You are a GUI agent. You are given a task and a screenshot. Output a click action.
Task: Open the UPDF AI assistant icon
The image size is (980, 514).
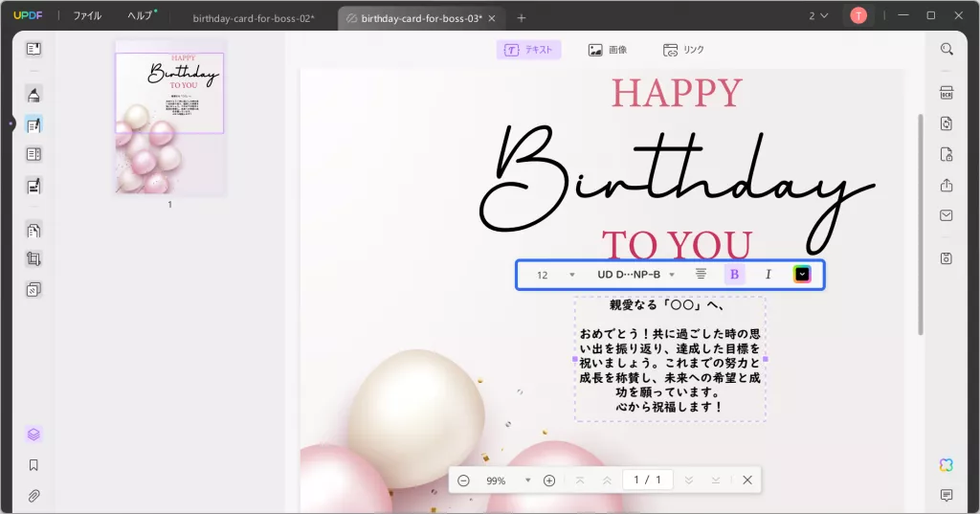coord(947,464)
